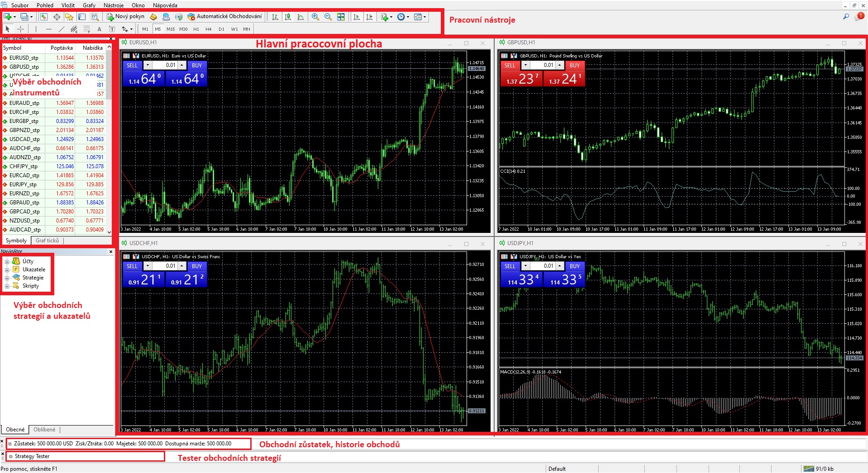868x473 pixels.
Task: Click the Nový pokyn button
Action: (x=125, y=17)
